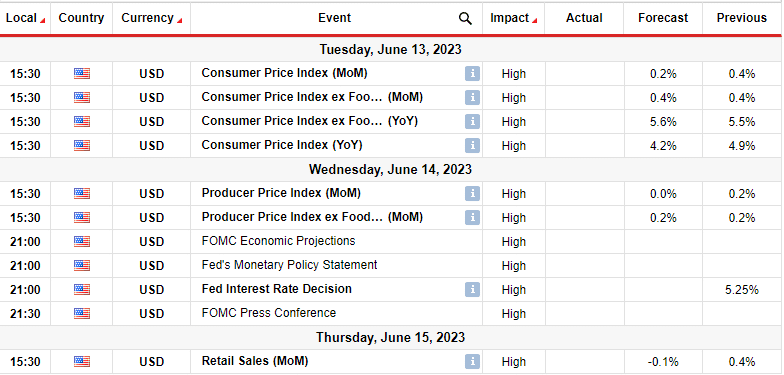Open the event search magnifier icon
The image size is (784, 375).
[465, 18]
